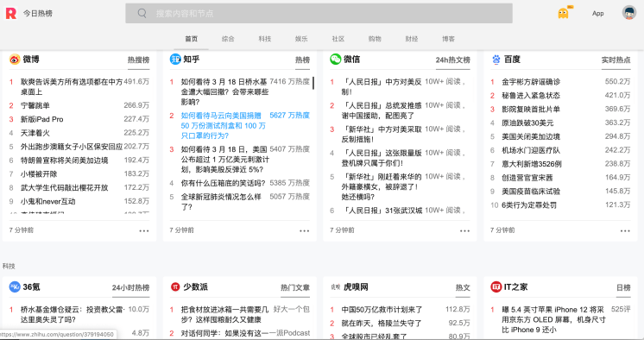
Task: Open Baidu item 原油跌破30美元
Action: [527, 123]
